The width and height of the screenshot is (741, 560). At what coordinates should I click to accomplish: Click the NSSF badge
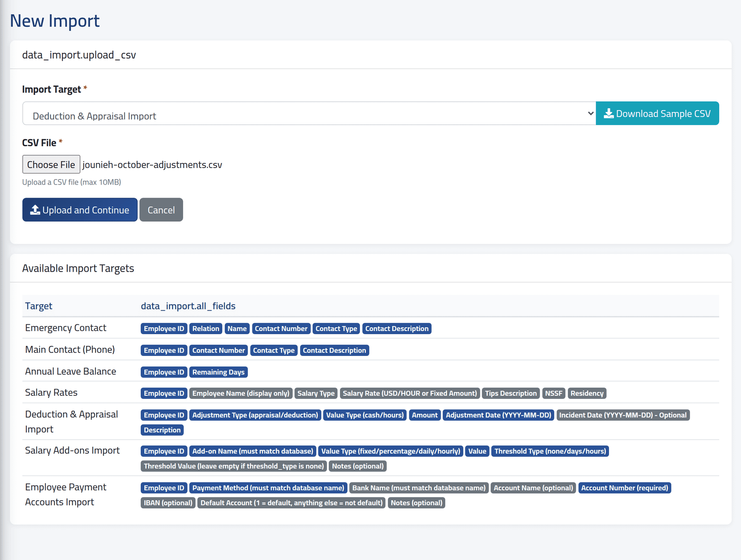click(553, 393)
